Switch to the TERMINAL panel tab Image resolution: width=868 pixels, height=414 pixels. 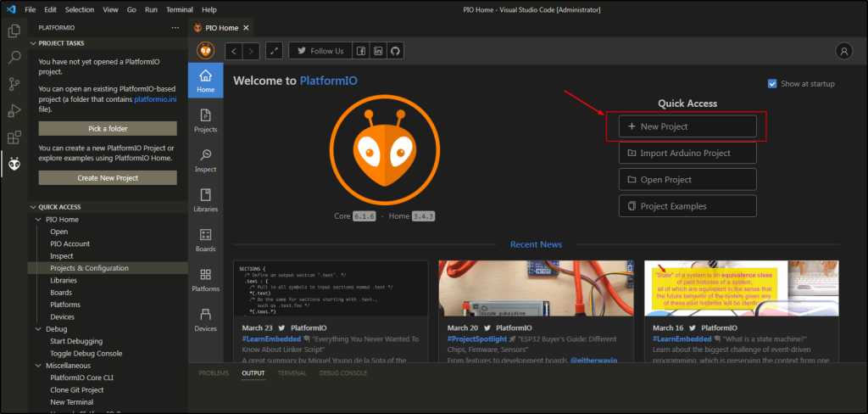(x=292, y=372)
